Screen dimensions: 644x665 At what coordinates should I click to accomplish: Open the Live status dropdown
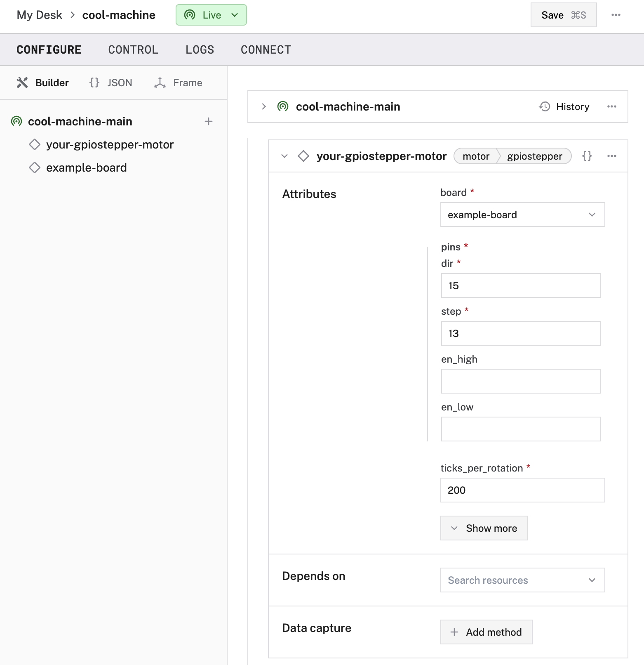(211, 15)
